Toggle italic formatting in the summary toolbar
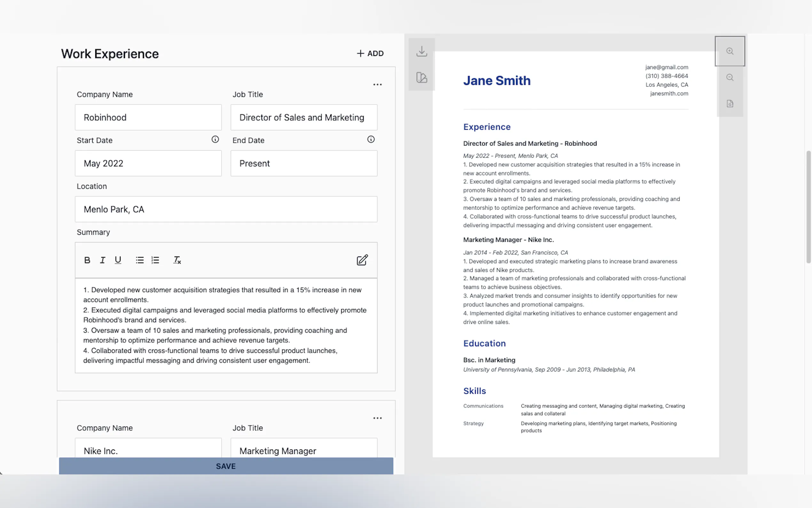The width and height of the screenshot is (812, 508). (102, 260)
